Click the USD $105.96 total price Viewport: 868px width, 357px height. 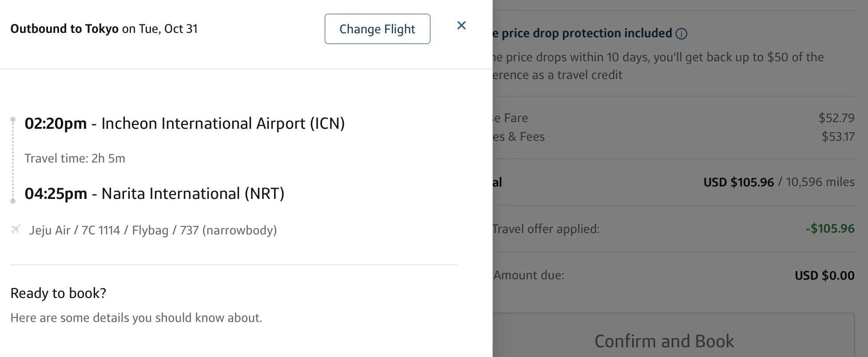click(x=738, y=182)
